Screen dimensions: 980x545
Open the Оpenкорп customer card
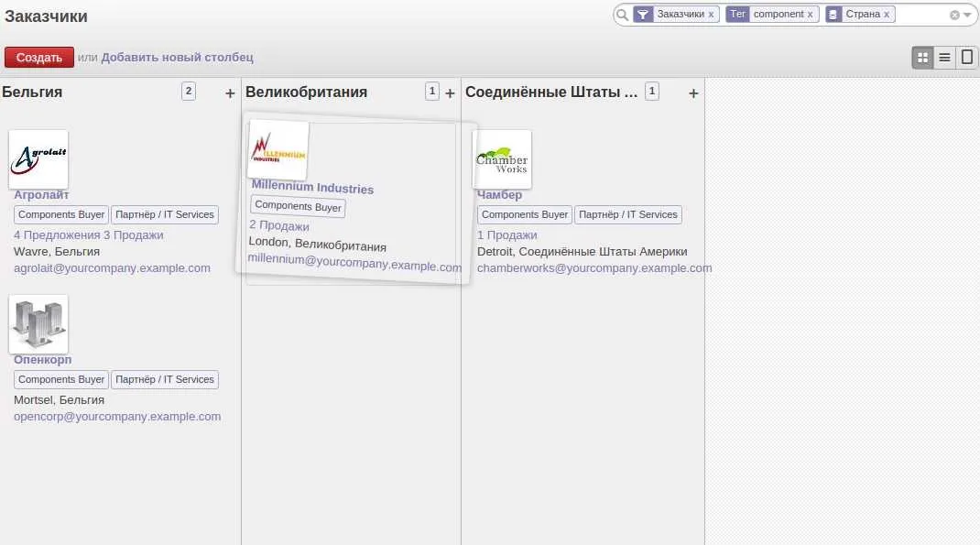point(117,359)
